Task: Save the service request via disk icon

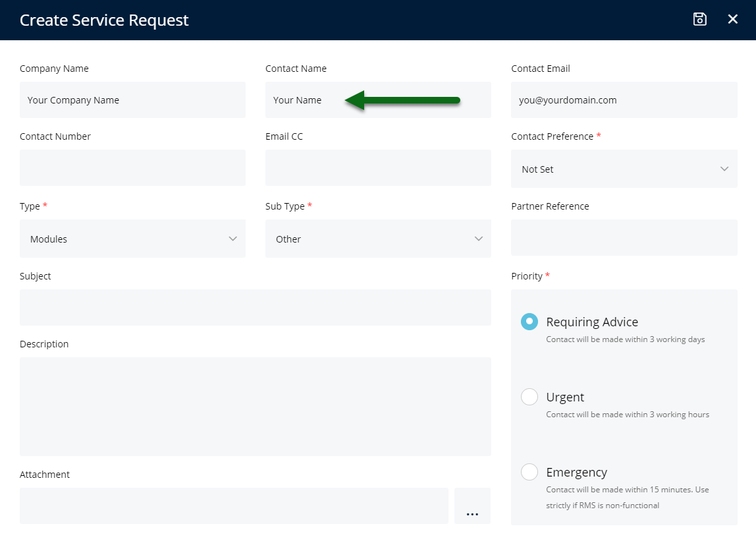Action: [699, 19]
